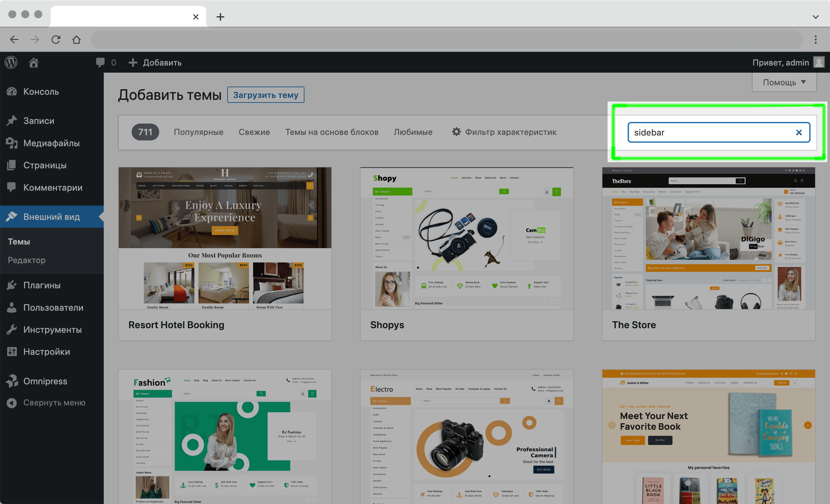Navigate to Записи (Posts) section

pos(38,120)
